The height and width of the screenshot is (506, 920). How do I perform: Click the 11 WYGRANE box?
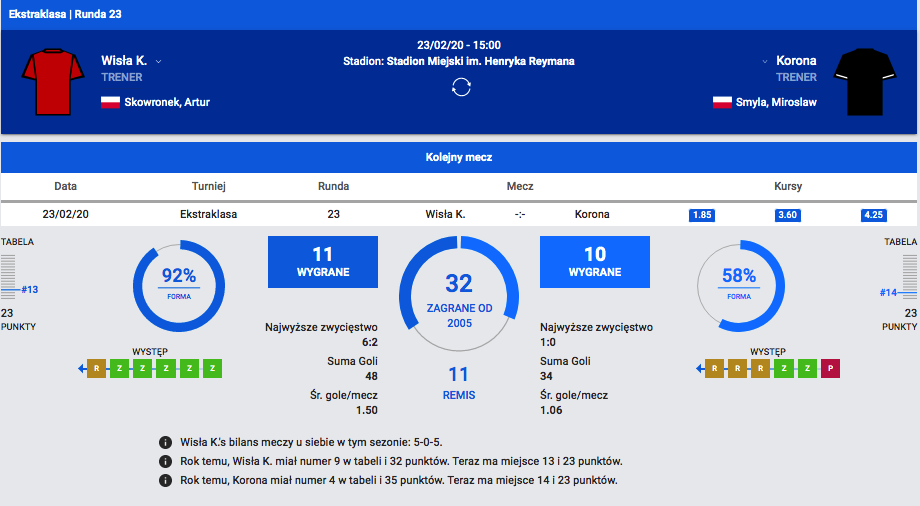(323, 262)
